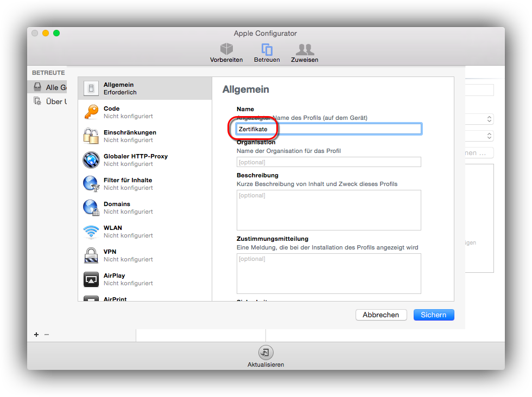Viewport: 532px width, 397px height.
Task: Open the upper stepper popup behind dialog
Action: point(489,119)
